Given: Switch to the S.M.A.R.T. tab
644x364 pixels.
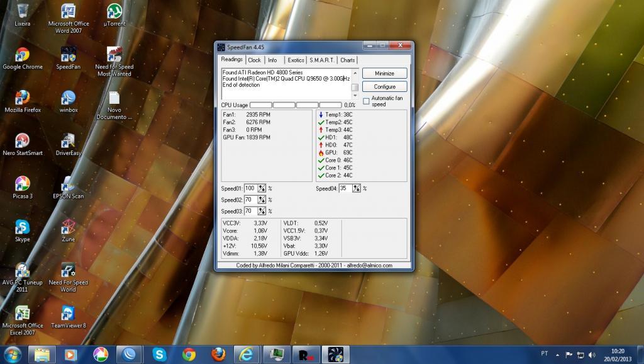Looking at the screenshot, I should coord(322,60).
